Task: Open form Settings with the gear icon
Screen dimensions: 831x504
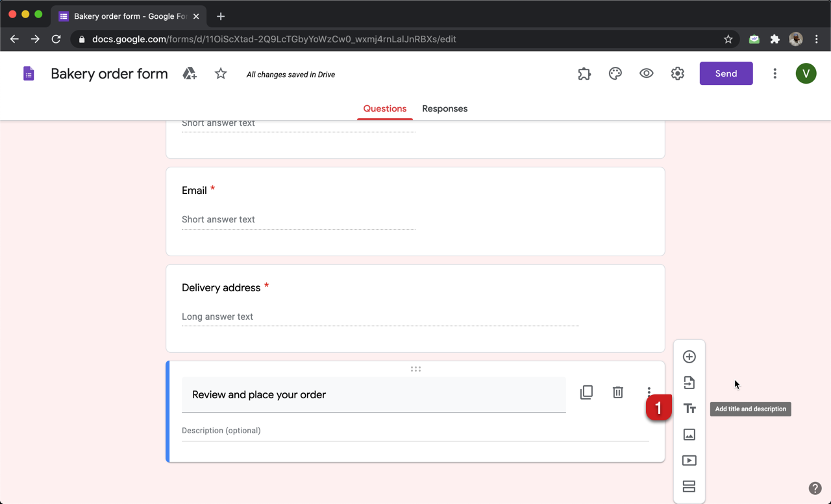Action: click(677, 73)
